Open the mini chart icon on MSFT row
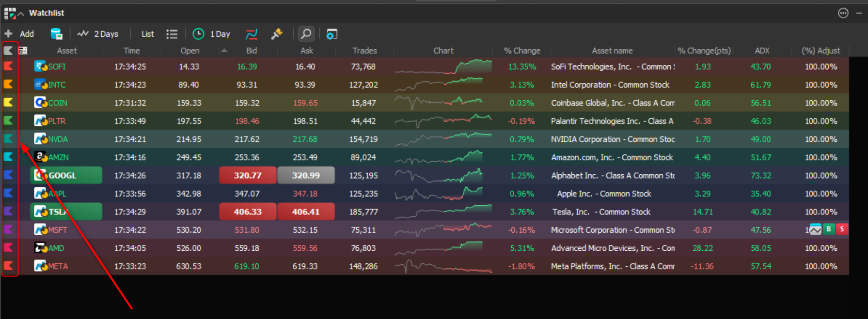The height and width of the screenshot is (319, 868). tap(815, 230)
